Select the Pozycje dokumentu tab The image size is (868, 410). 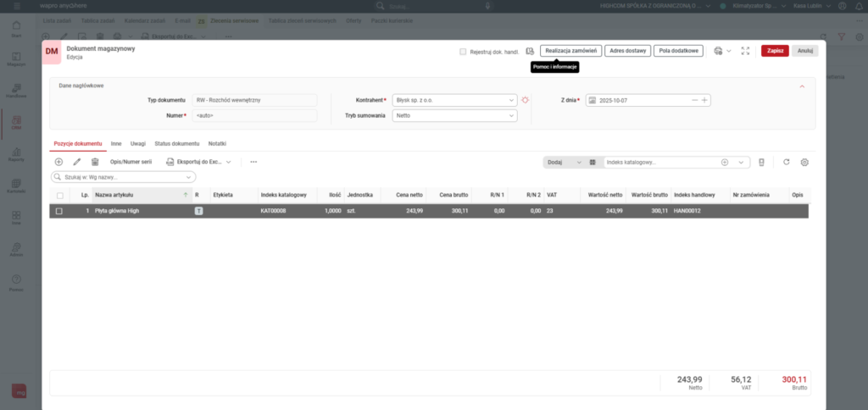coord(78,143)
